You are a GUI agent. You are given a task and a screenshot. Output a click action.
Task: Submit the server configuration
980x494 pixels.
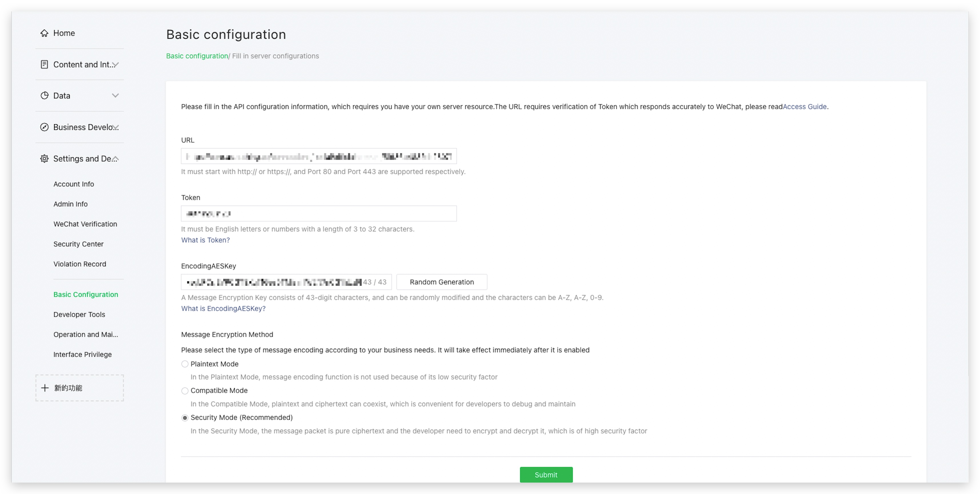545,474
